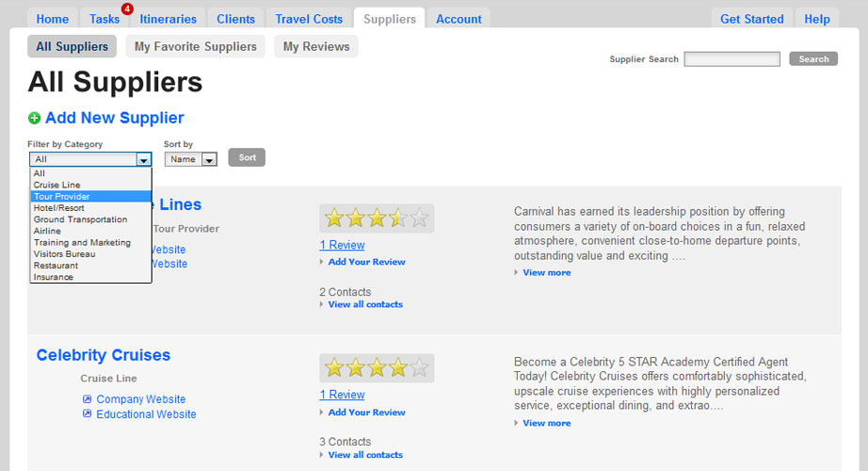
Task: Open Celebrity Cruises 1 Review link
Action: click(x=342, y=395)
